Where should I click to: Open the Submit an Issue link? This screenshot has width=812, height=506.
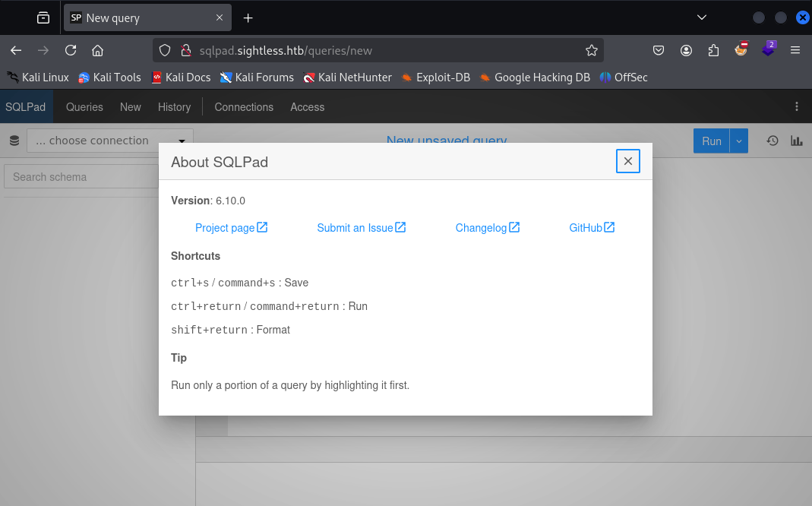361,228
